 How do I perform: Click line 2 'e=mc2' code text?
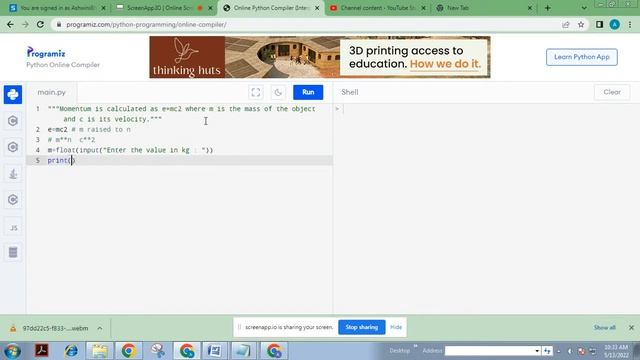coord(58,129)
